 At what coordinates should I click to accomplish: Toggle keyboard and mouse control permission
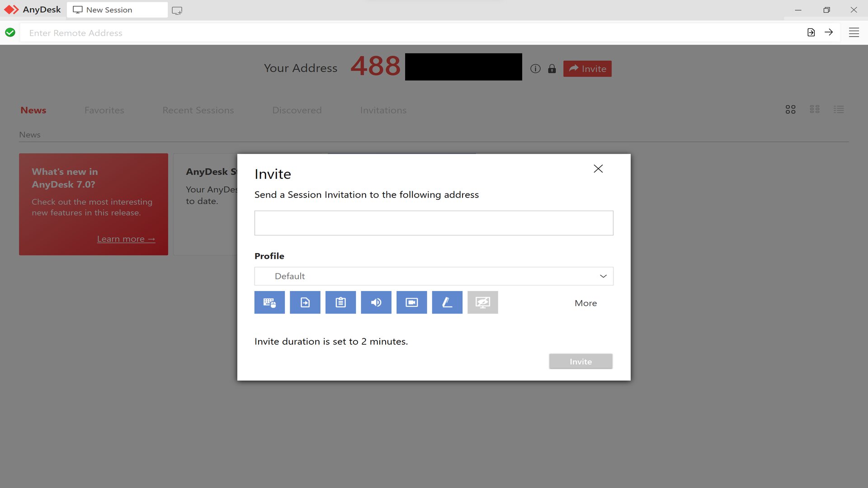(x=269, y=302)
